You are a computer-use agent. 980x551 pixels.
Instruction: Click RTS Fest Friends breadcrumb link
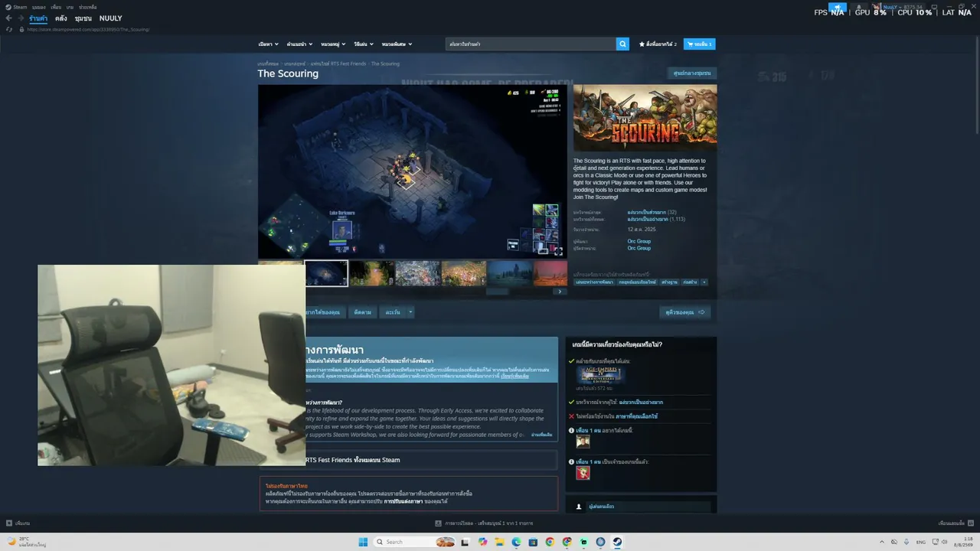(338, 64)
